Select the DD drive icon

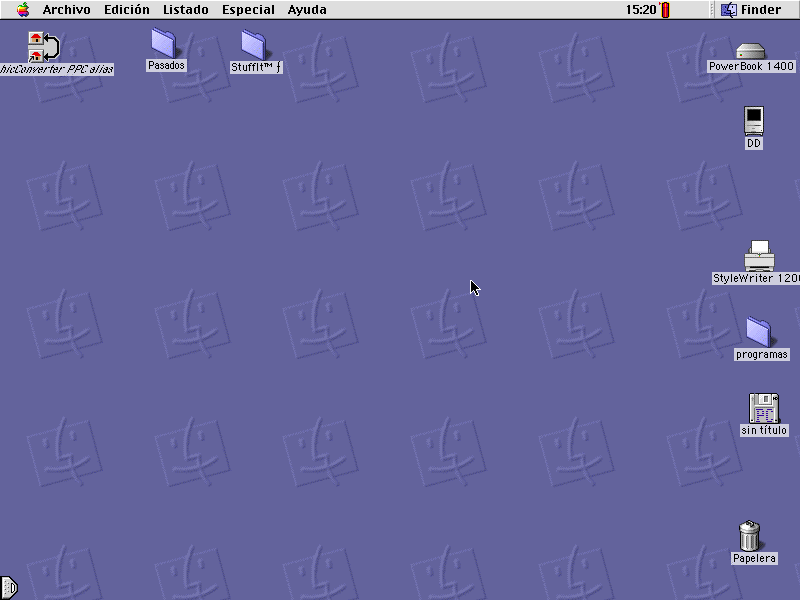coord(754,120)
